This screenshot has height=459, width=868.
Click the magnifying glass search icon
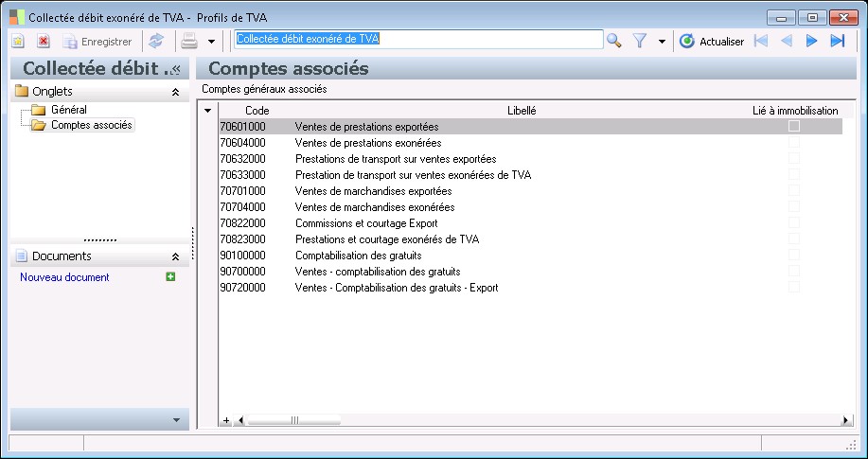coord(614,41)
